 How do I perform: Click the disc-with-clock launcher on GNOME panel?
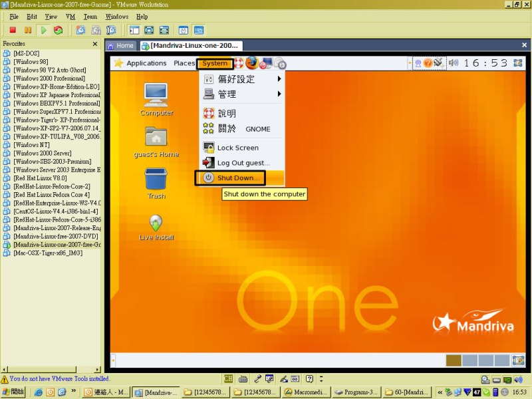[x=280, y=63]
